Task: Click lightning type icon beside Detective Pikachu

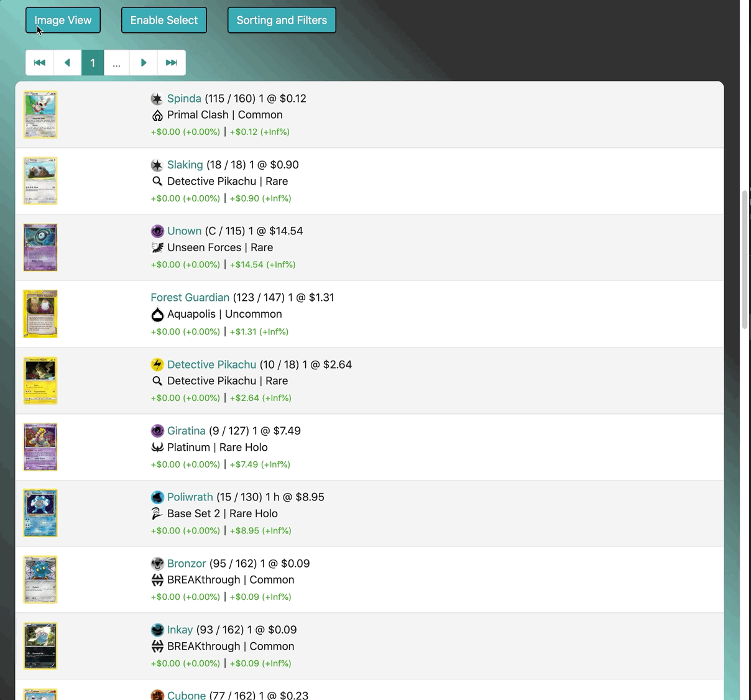Action: click(x=157, y=364)
